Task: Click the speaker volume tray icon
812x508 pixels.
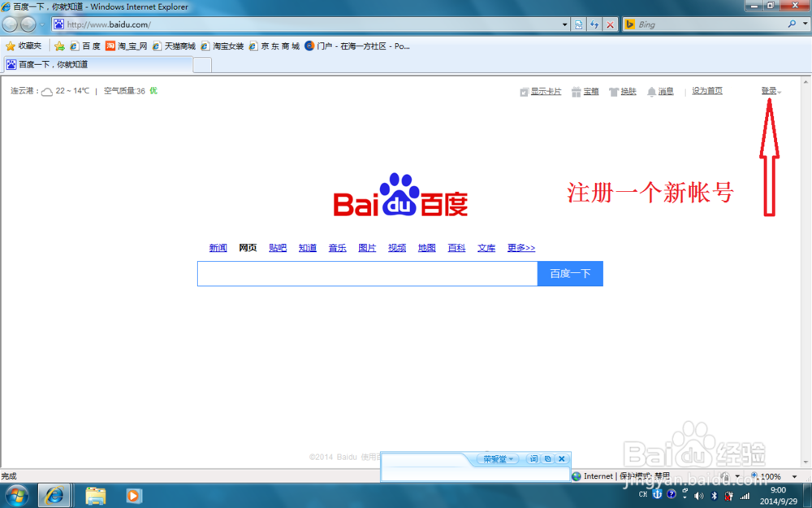Action: pos(698,496)
